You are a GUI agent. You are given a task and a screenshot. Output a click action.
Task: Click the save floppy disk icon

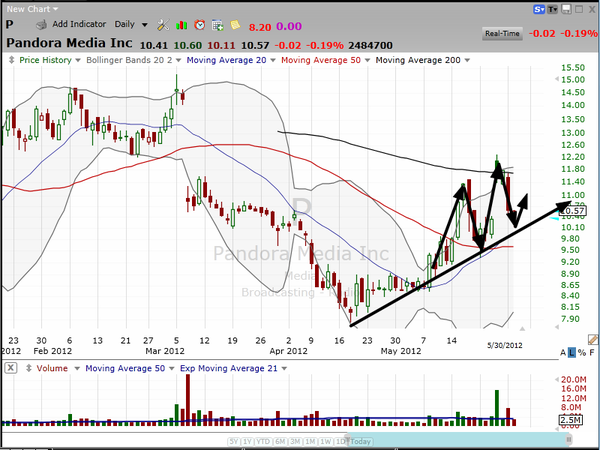click(567, 9)
